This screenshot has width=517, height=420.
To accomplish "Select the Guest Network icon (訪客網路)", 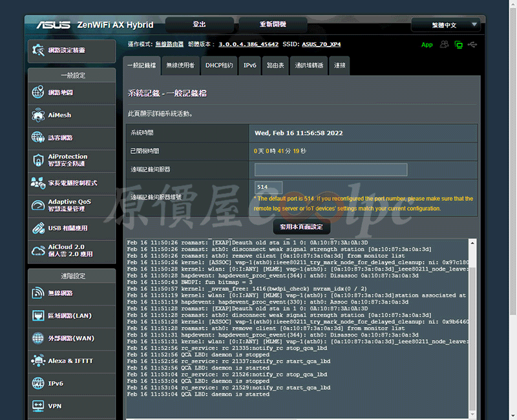I will 38,137.
